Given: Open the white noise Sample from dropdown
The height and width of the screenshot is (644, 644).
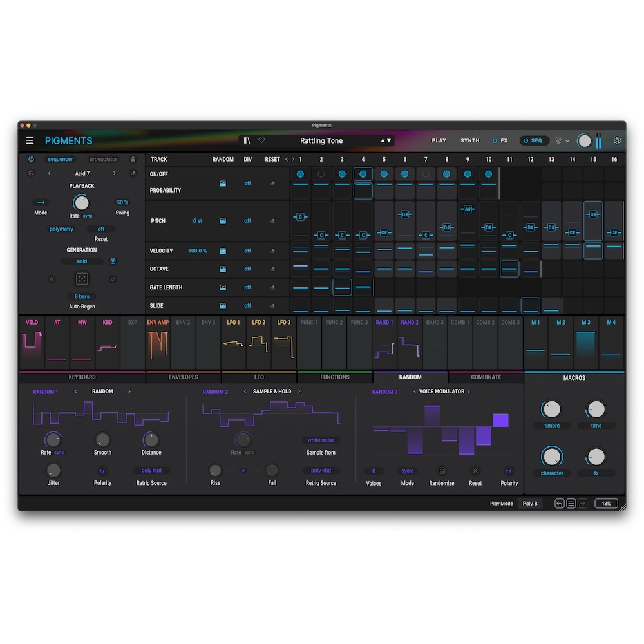Looking at the screenshot, I should coord(321,440).
